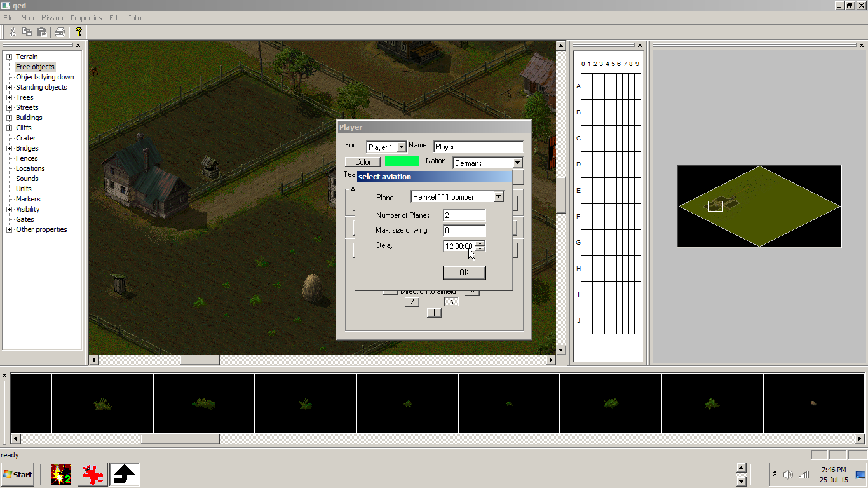Viewport: 868px width, 488px height.
Task: Expand the Cliffs tree node
Action: [10, 128]
